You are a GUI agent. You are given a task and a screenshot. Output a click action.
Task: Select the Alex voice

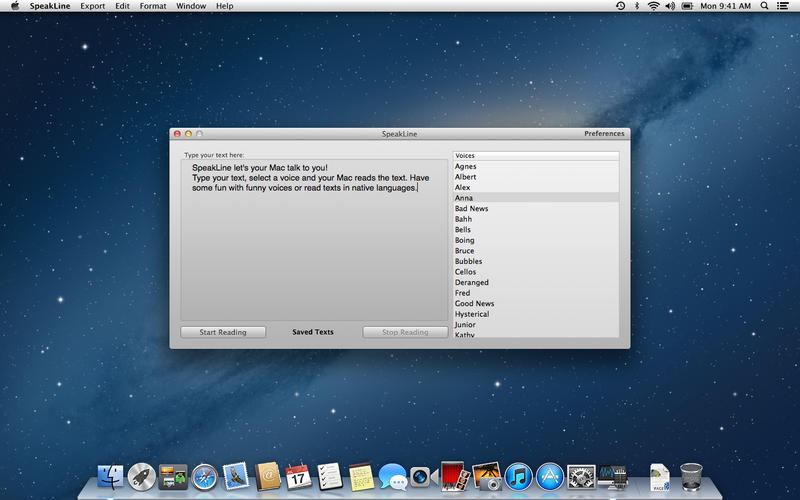(536, 187)
